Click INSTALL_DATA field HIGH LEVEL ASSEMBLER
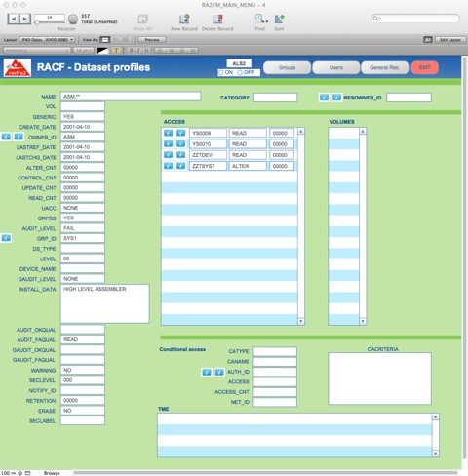468x476 pixels. [x=105, y=303]
